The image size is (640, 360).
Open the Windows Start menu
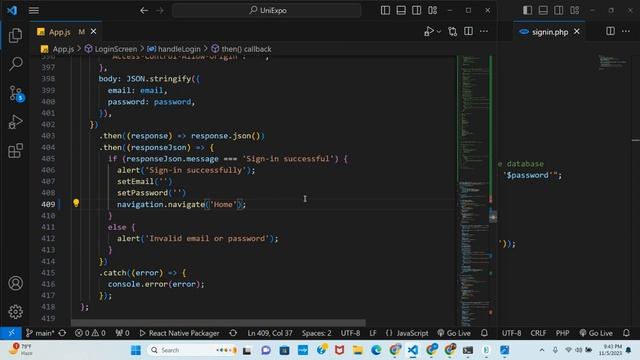(136, 350)
